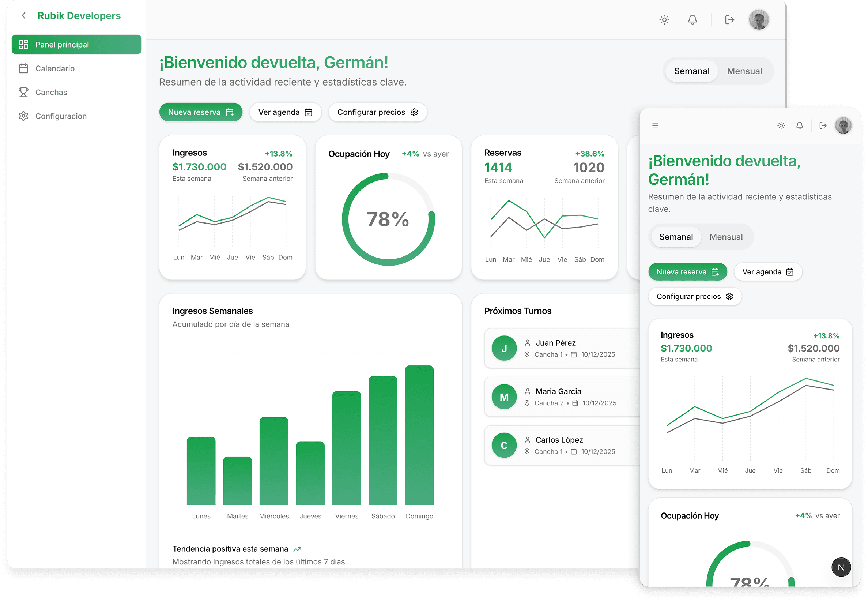Open the mobile user avatar menu

click(843, 125)
